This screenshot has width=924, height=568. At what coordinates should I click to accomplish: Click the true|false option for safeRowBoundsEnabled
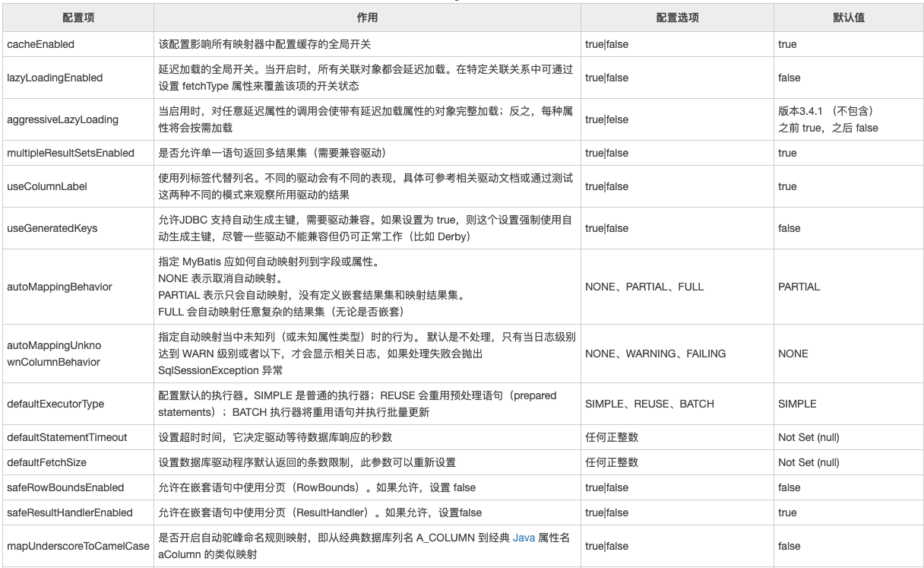coord(606,487)
